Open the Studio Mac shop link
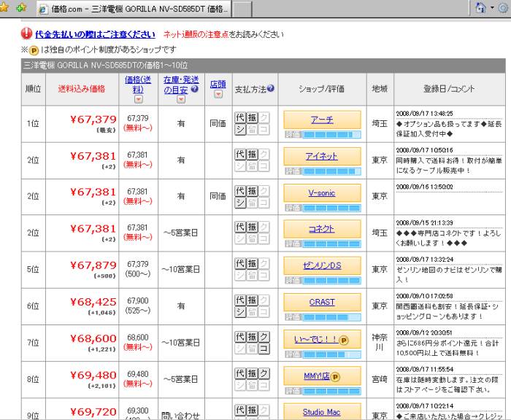Screen dimensions: 511x420 (x=321, y=412)
